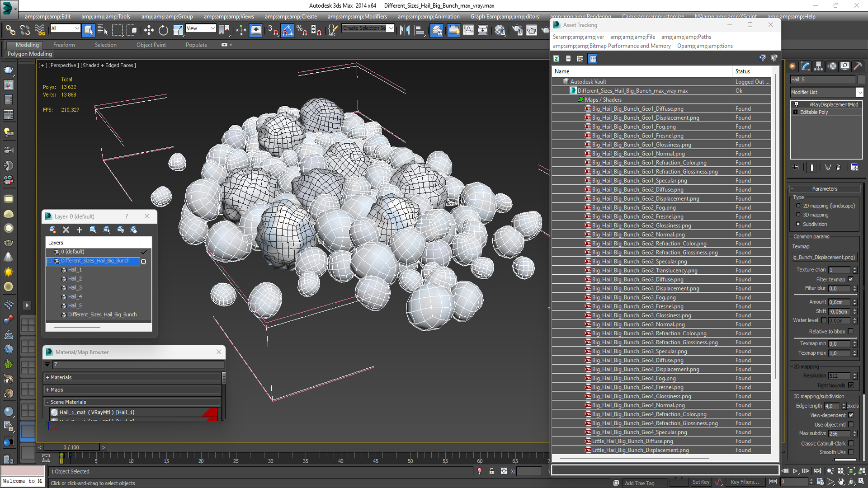The height and width of the screenshot is (488, 868).
Task: Select the Link tool in main toolbar
Action: (10, 30)
